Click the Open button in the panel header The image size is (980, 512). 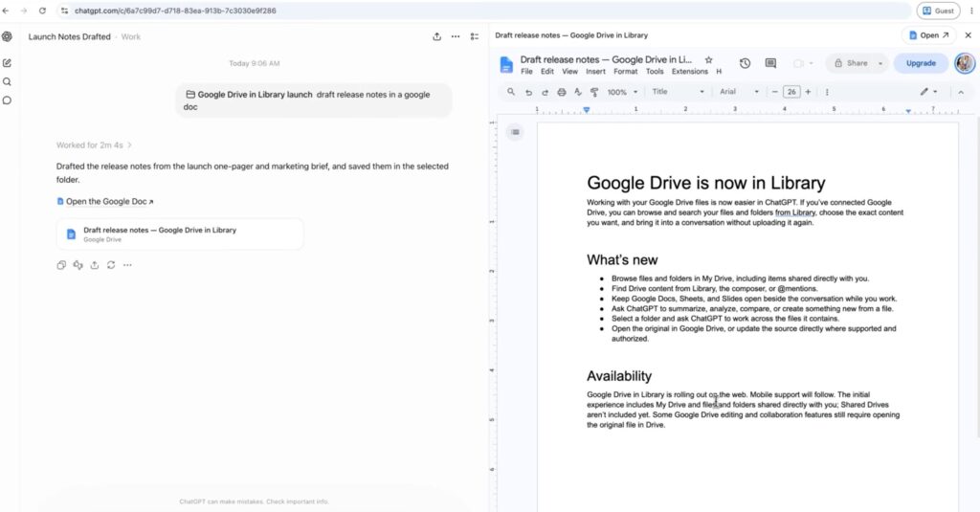(x=928, y=35)
